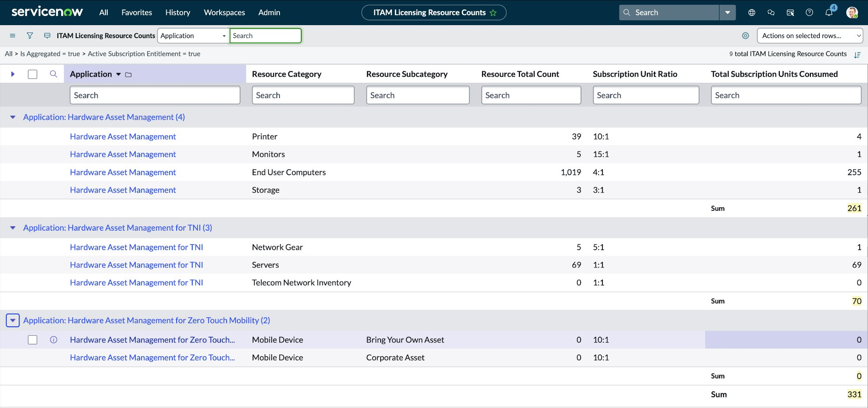The image size is (868, 408).
Task: Collapse the Hardware Asset Management group
Action: tap(13, 117)
